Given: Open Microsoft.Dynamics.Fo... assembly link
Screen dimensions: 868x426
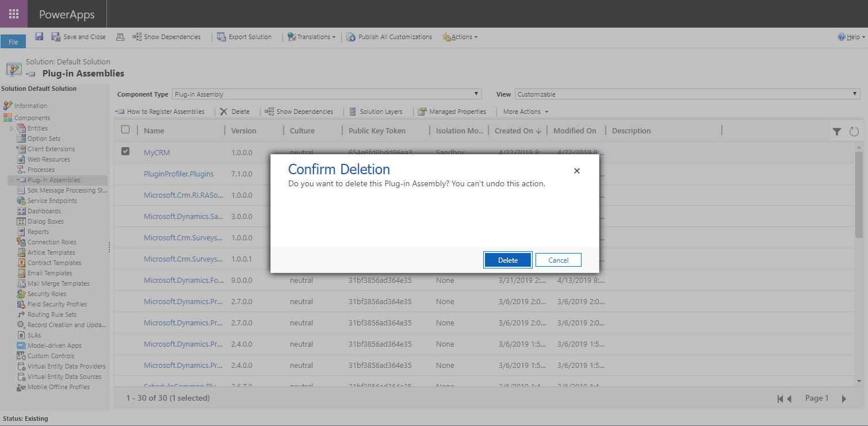Looking at the screenshot, I should click(x=183, y=280).
